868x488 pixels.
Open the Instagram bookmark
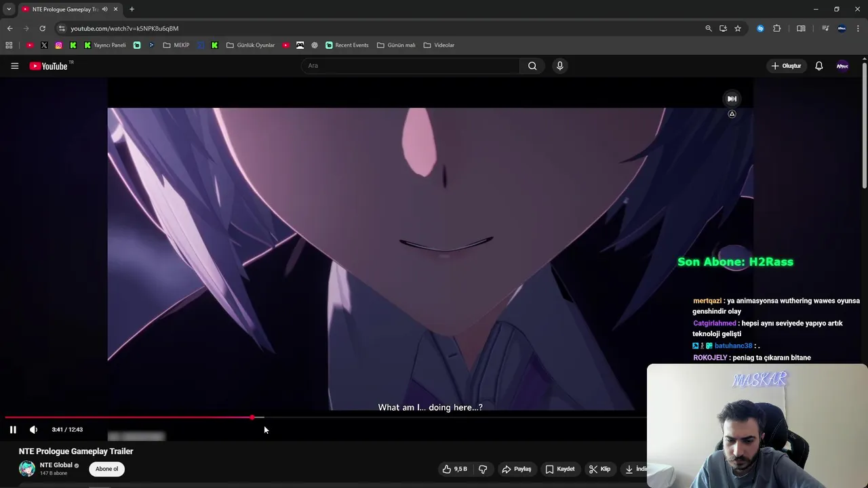58,45
